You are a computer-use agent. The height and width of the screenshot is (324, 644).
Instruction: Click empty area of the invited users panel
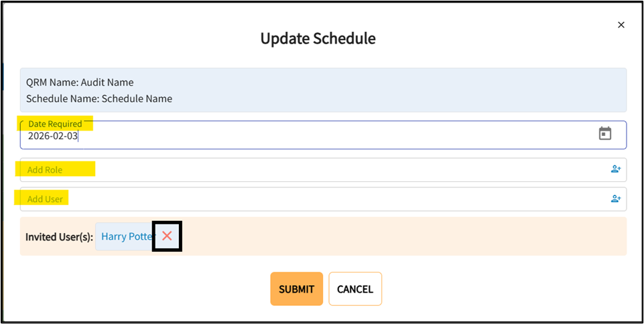coord(402,236)
